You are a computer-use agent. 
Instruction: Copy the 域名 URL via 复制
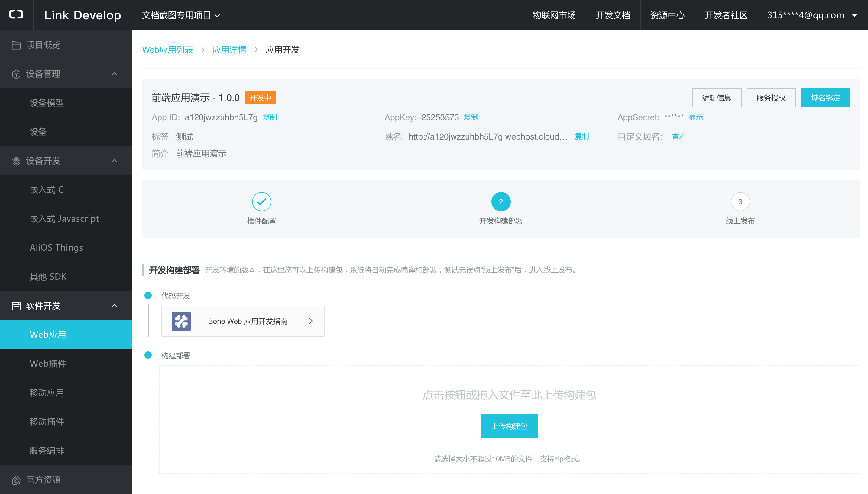click(x=581, y=137)
